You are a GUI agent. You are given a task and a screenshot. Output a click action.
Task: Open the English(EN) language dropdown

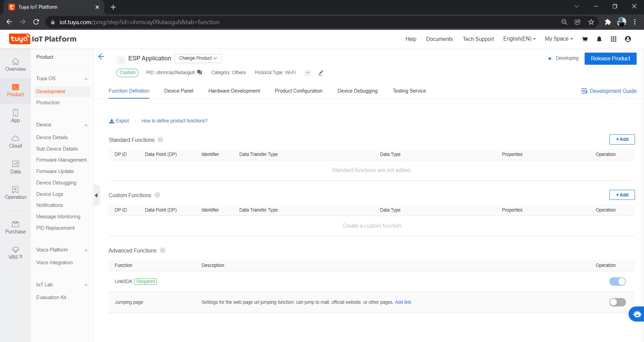pyautogui.click(x=519, y=39)
